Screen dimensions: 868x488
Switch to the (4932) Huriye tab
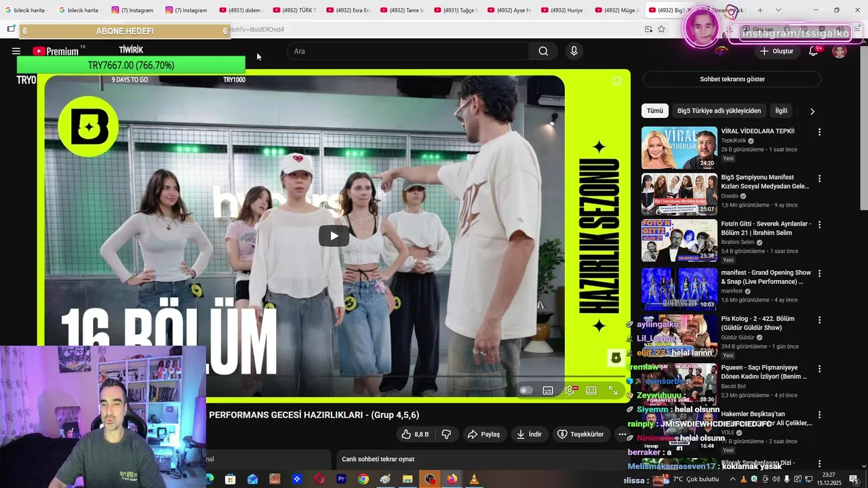562,10
